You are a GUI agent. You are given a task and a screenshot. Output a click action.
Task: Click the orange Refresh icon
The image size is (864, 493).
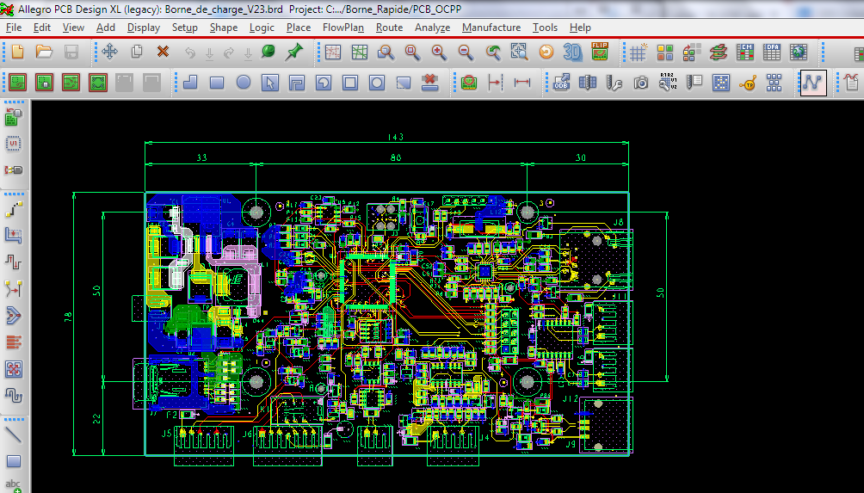[x=546, y=52]
